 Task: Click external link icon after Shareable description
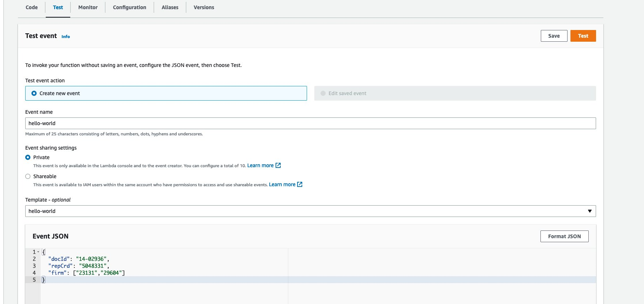pos(300,184)
